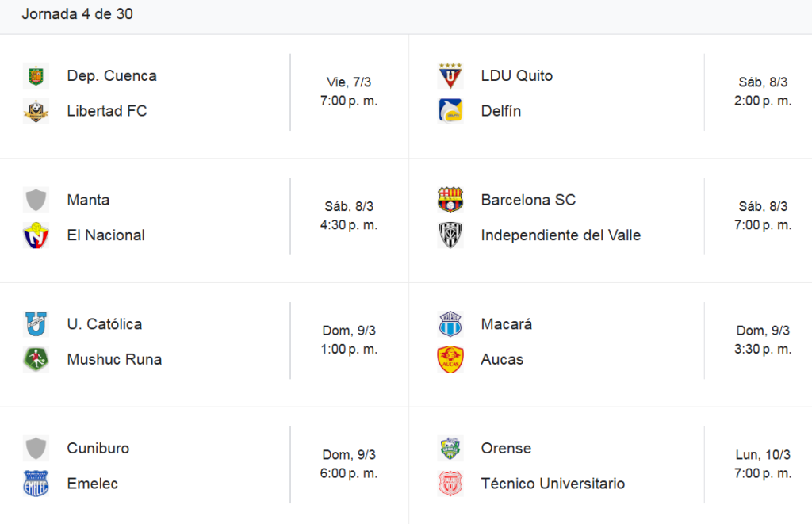
Task: Open the Técnico Universitario team link
Action: click(553, 484)
